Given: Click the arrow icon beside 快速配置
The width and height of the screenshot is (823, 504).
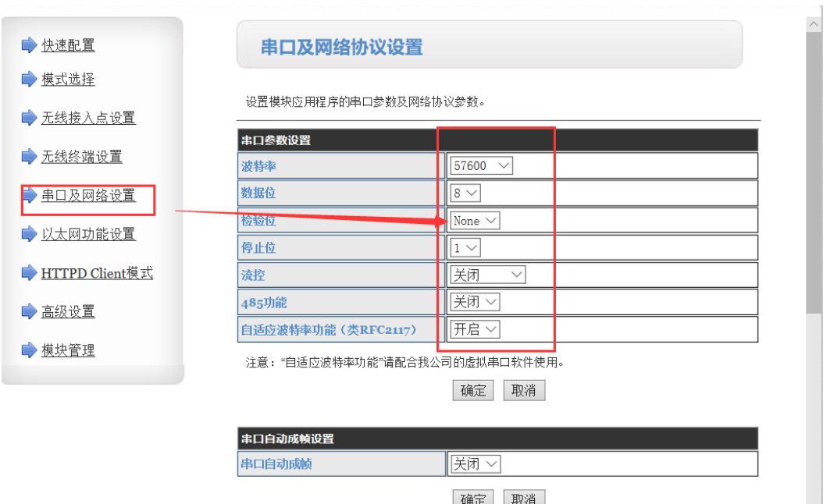Looking at the screenshot, I should [29, 45].
